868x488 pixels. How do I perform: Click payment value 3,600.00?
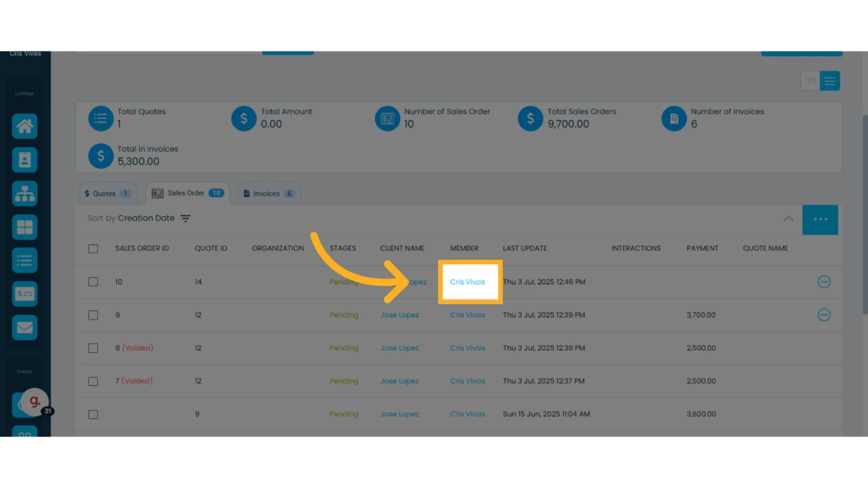coord(701,414)
